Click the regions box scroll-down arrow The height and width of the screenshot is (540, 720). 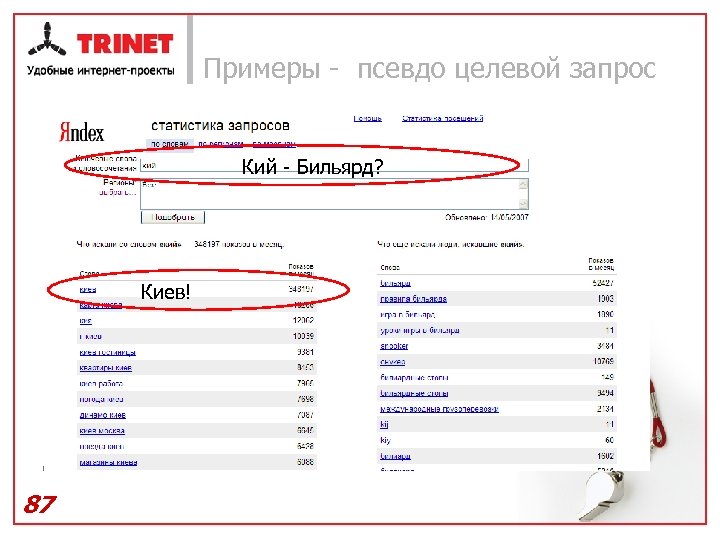pyautogui.click(x=523, y=203)
